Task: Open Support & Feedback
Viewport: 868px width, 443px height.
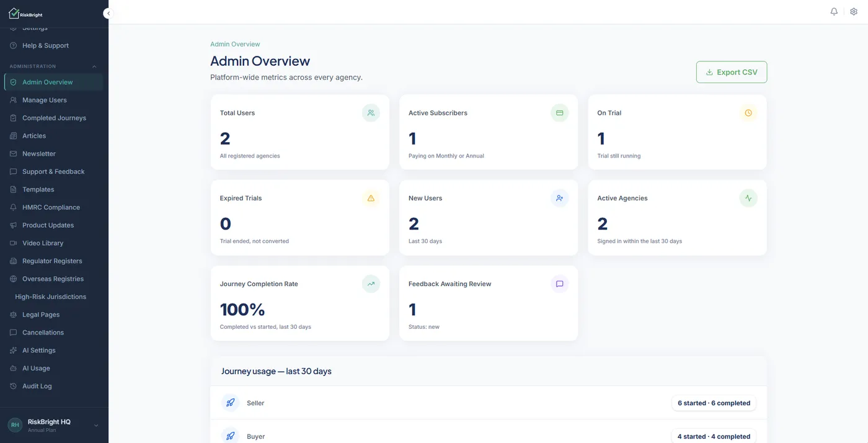Action: tap(53, 172)
